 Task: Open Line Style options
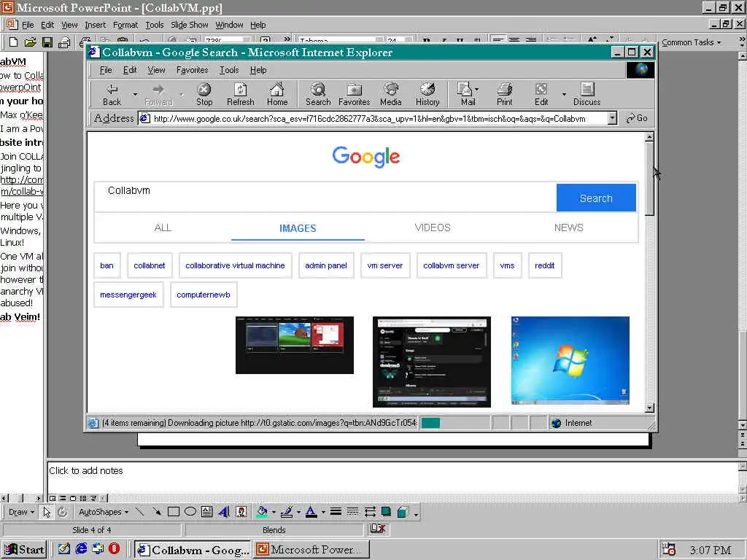pyautogui.click(x=336, y=512)
